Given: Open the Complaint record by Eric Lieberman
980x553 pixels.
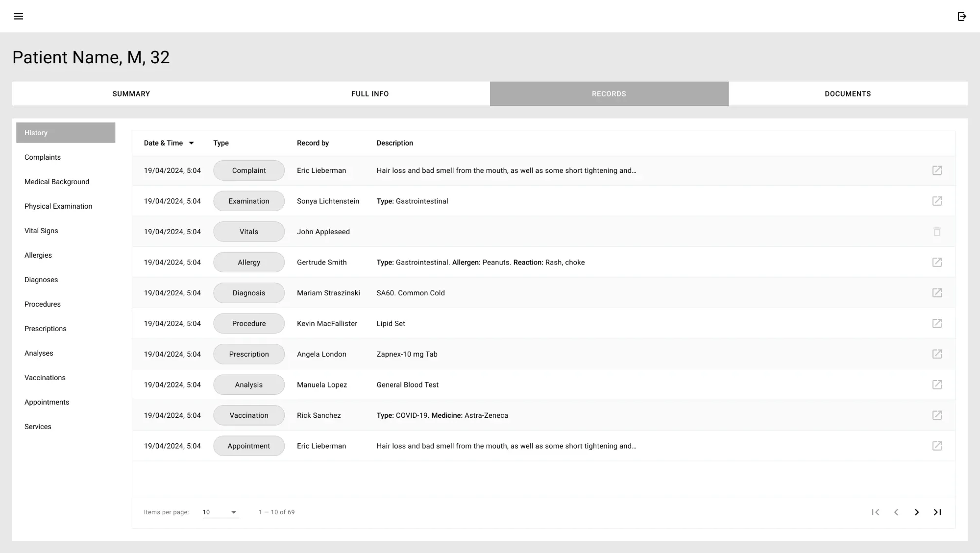Looking at the screenshot, I should click(x=937, y=170).
